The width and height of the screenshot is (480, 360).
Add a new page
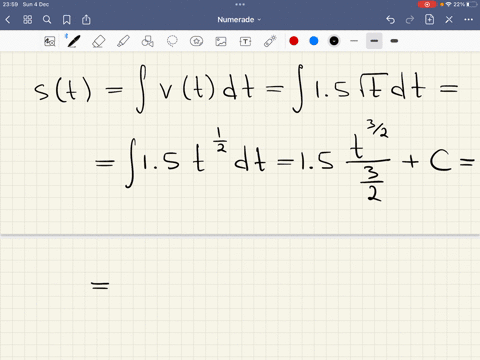(429, 20)
